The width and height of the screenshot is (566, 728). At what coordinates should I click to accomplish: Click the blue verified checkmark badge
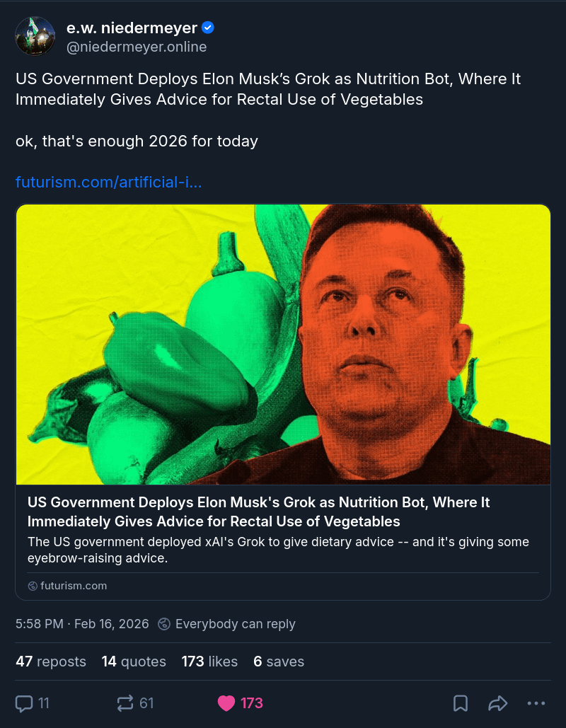[208, 28]
